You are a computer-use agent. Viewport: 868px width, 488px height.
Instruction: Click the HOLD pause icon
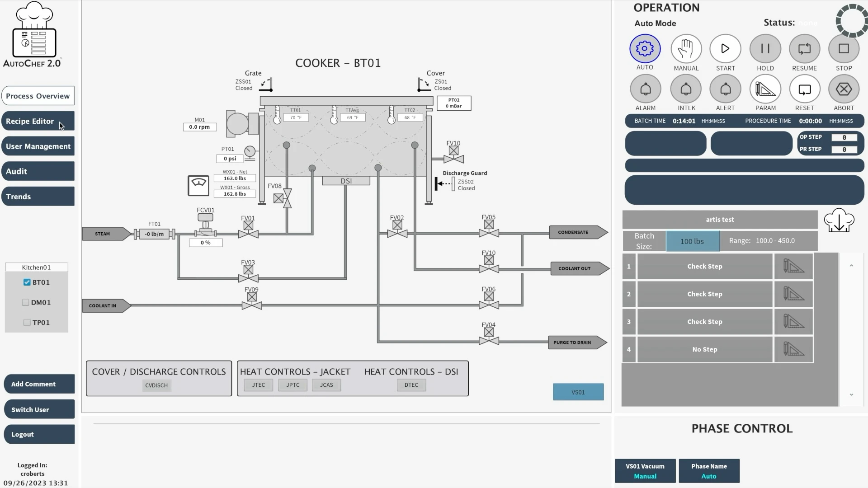pos(765,49)
